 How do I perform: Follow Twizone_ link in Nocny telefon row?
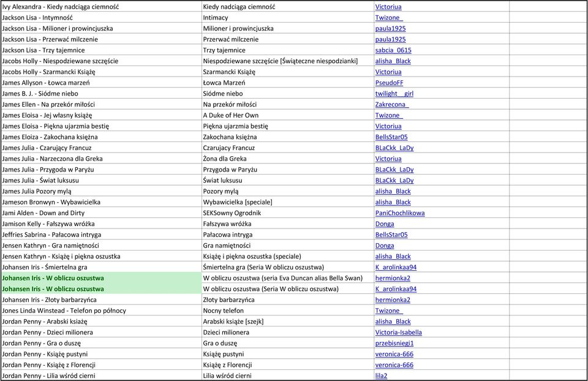tap(389, 311)
